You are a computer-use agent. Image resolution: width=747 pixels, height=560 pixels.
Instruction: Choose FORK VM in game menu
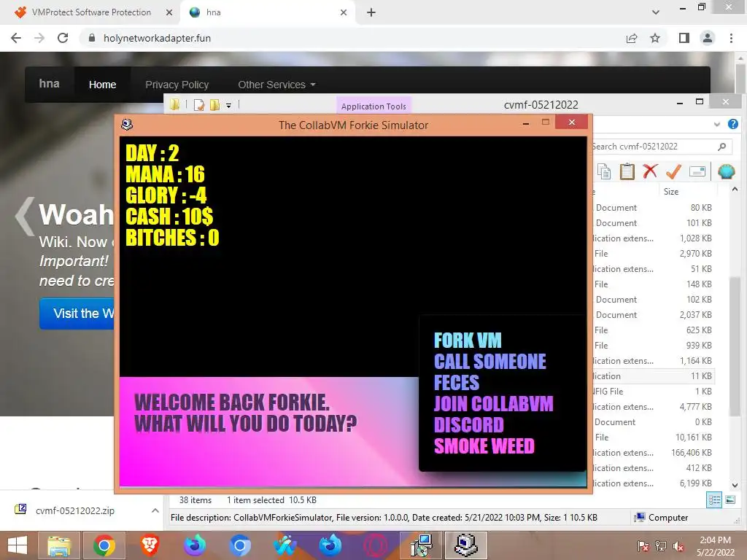(x=468, y=341)
